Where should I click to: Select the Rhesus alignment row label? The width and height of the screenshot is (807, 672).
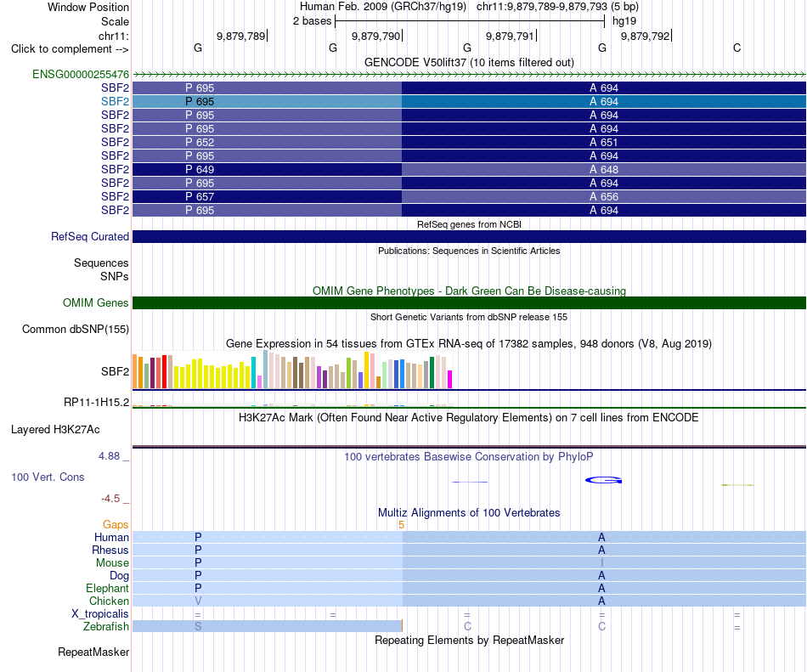click(x=110, y=550)
